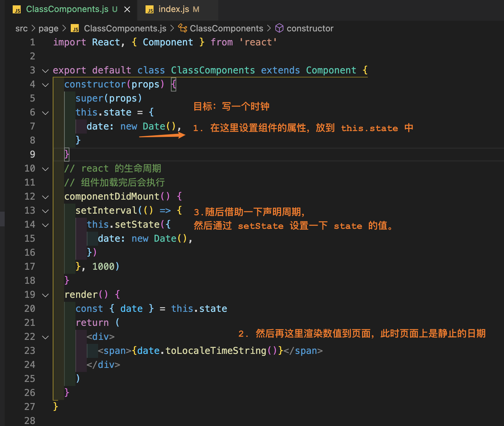Collapse the constructor at line 4
The image size is (504, 426).
(x=45, y=84)
